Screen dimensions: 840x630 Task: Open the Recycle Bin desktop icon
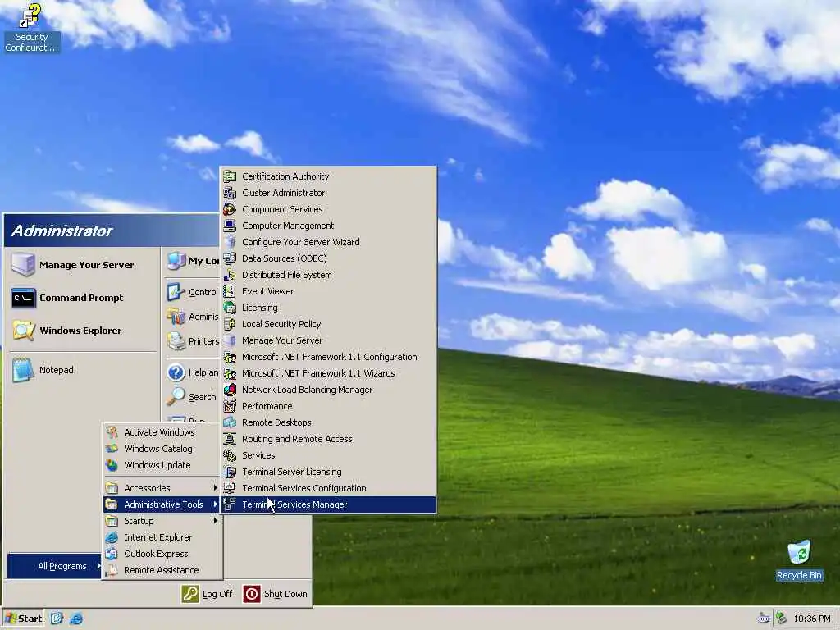click(799, 559)
